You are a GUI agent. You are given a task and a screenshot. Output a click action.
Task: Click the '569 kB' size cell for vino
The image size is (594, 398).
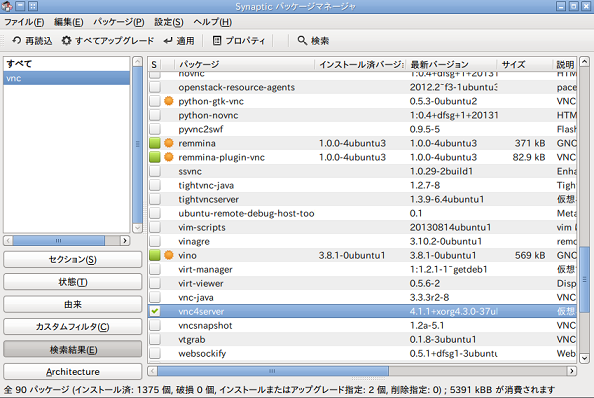530,255
